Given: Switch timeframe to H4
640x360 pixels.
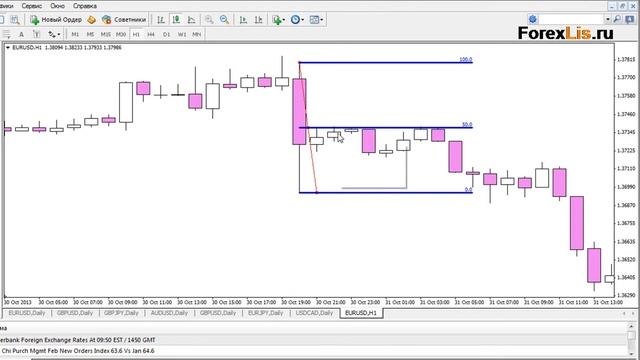Looking at the screenshot, I should [x=151, y=35].
